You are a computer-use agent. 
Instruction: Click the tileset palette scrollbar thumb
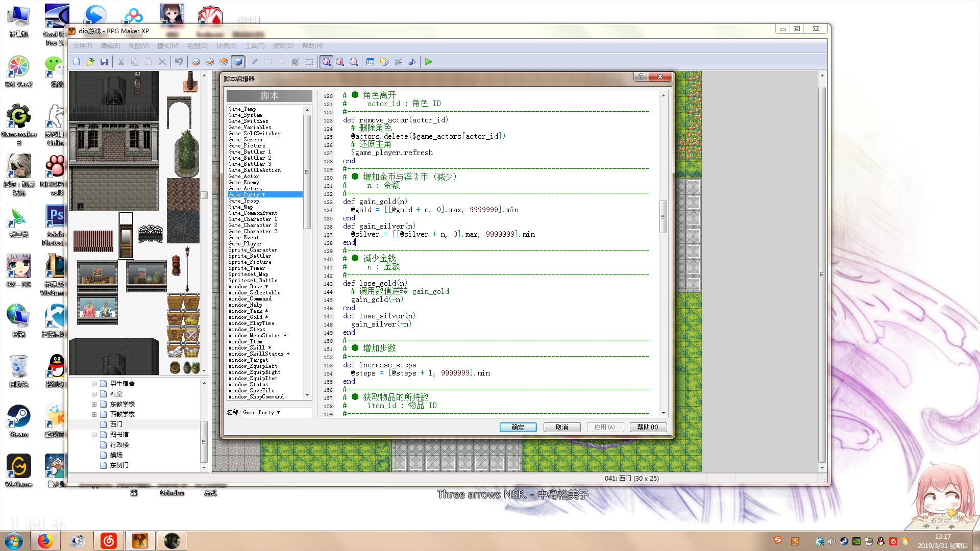pyautogui.click(x=204, y=195)
